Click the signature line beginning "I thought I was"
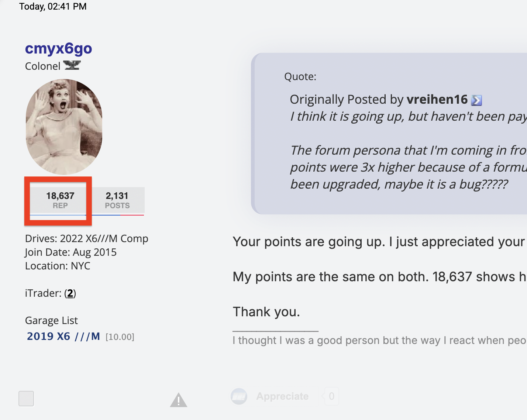The width and height of the screenshot is (527, 420). pyautogui.click(x=379, y=340)
